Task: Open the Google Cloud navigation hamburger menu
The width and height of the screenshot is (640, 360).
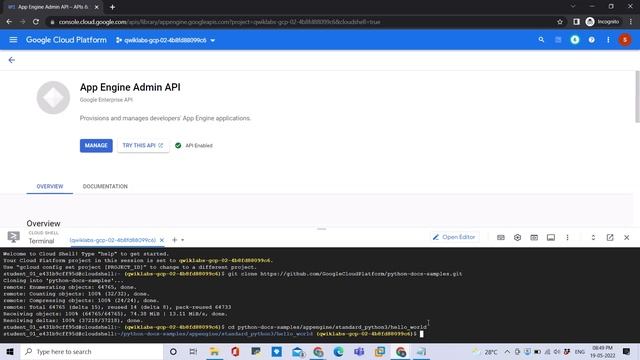Action: 13,40
